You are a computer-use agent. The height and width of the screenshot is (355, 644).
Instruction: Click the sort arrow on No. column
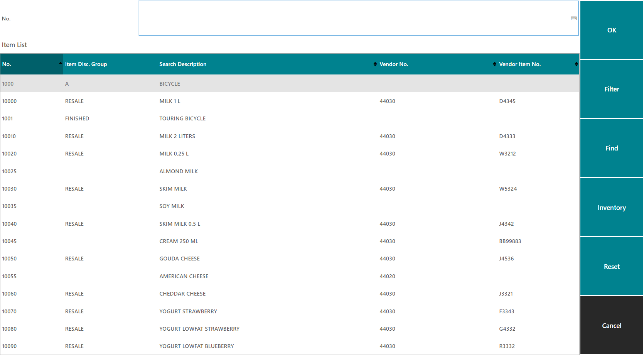point(61,63)
